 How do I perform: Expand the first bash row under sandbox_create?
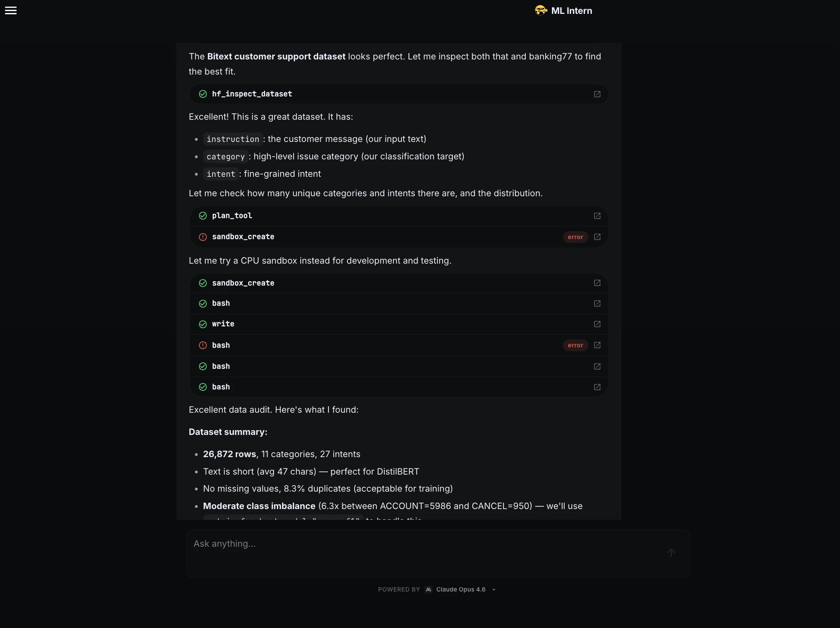(x=399, y=303)
